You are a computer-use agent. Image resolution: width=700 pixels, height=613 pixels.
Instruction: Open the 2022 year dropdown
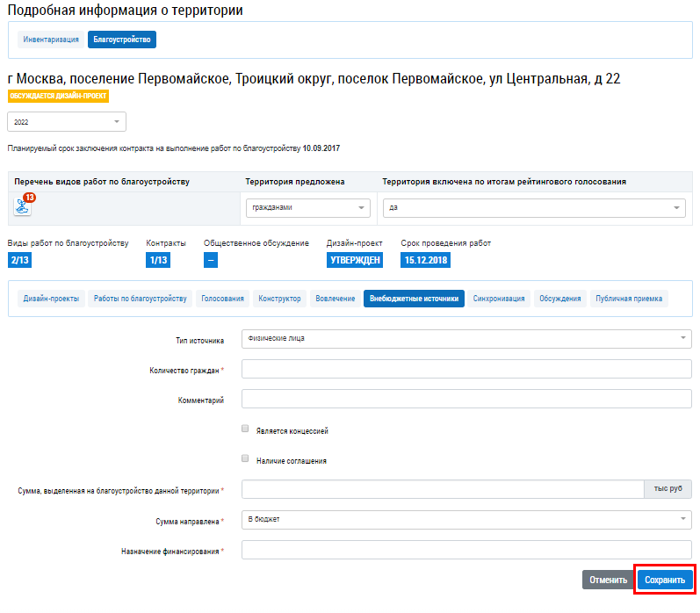tap(67, 122)
